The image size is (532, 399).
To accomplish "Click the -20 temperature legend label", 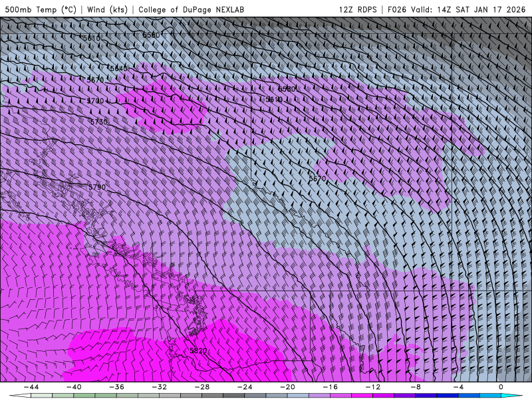I will pos(287,387).
